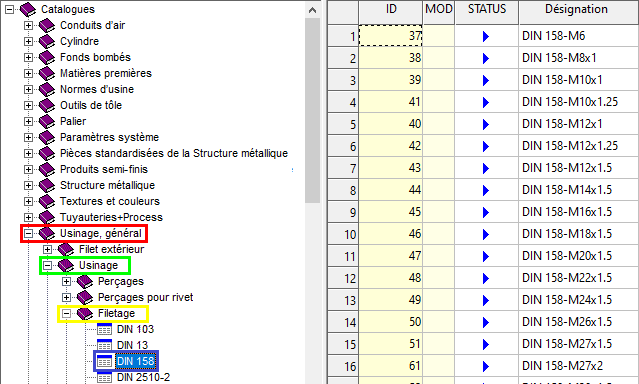Select the Usinage, général tree label
Image resolution: width=639 pixels, height=384 pixels.
point(101,234)
